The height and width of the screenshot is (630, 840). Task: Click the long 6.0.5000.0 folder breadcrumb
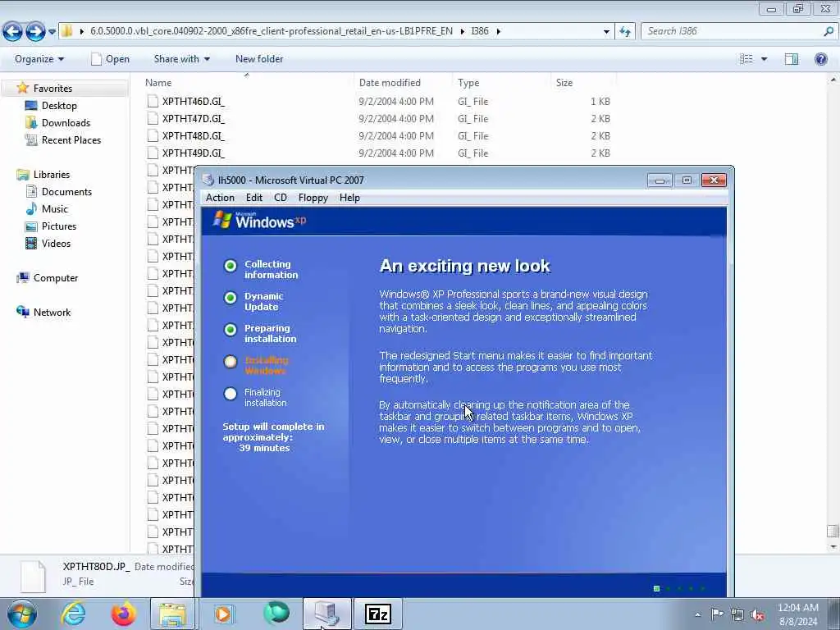(x=271, y=31)
